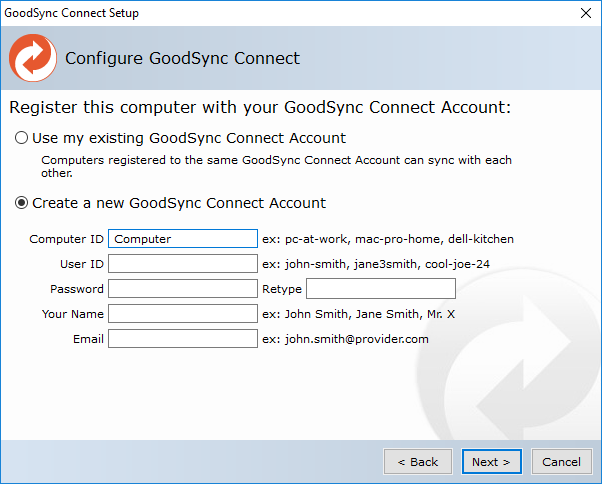The image size is (602, 484).
Task: Close the GoodSync Connect Setup window
Action: click(584, 14)
